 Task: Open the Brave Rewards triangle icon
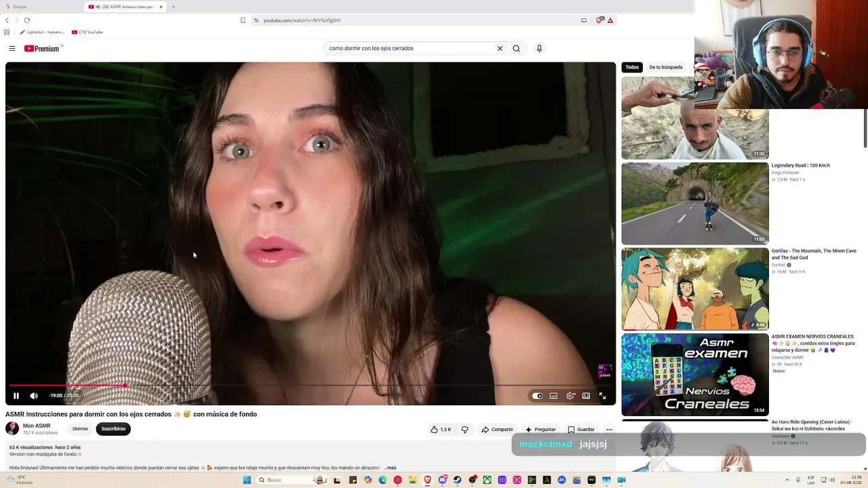point(610,20)
